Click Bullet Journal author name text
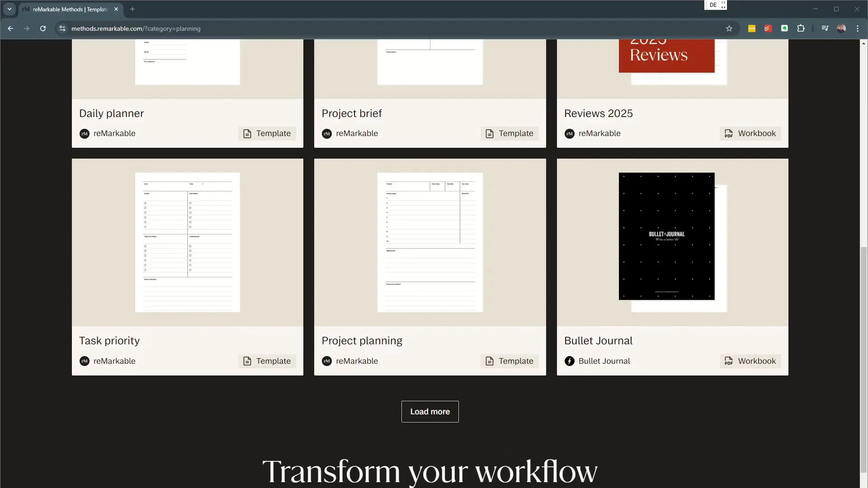 (604, 361)
